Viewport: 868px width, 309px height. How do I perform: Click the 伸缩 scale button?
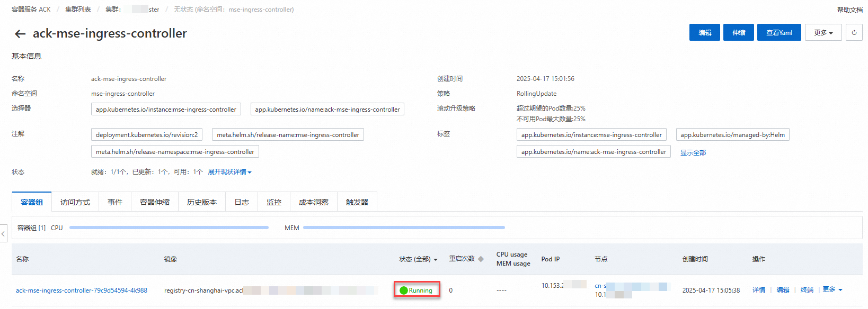coord(739,32)
